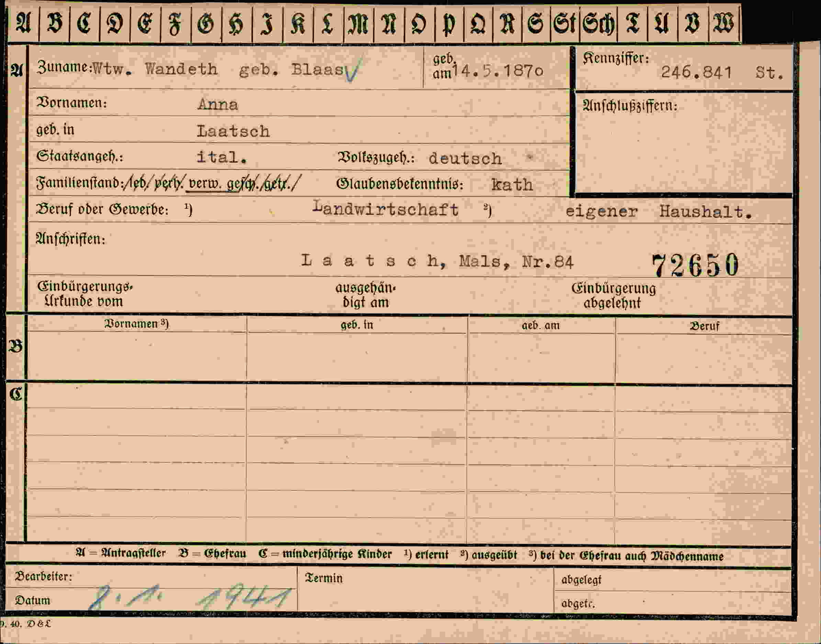Click footnote '3) bei der Ehefrau auch Mädchenname'
Screen dimensions: 821x644
pyautogui.click(x=626, y=556)
